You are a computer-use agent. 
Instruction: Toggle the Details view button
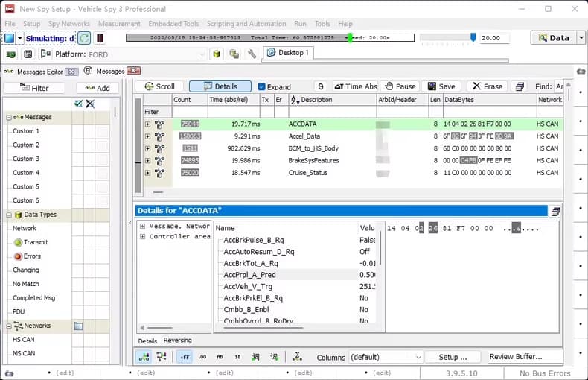[x=220, y=86]
